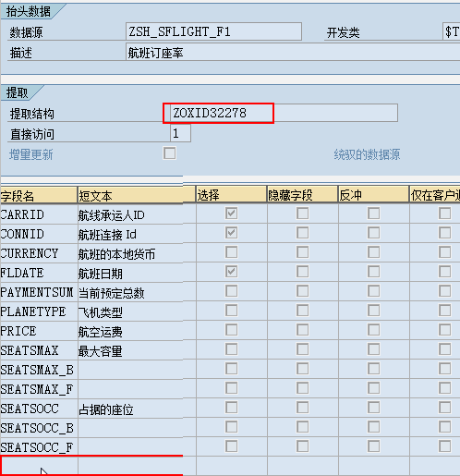Click short text 最大容量
The width and height of the screenshot is (460, 476).
click(x=100, y=351)
